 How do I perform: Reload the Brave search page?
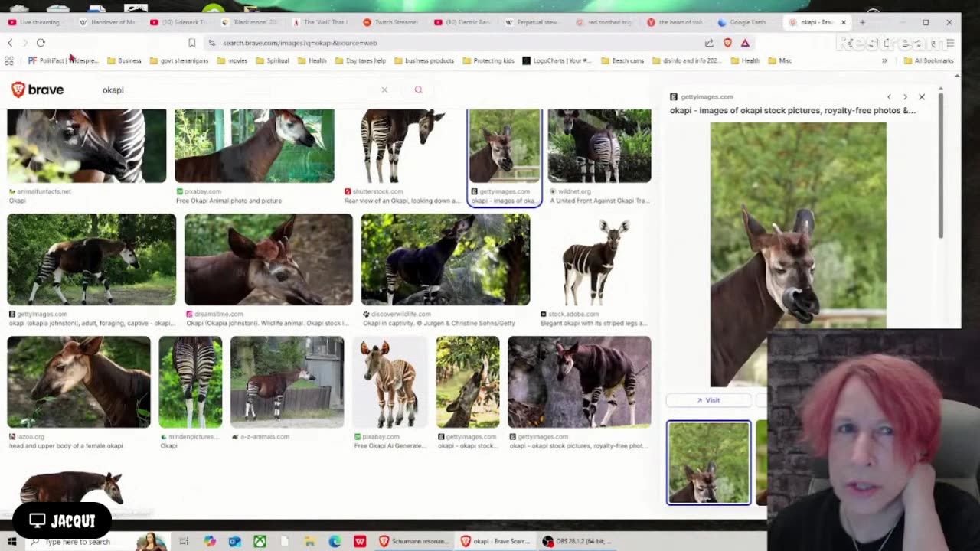click(x=41, y=43)
